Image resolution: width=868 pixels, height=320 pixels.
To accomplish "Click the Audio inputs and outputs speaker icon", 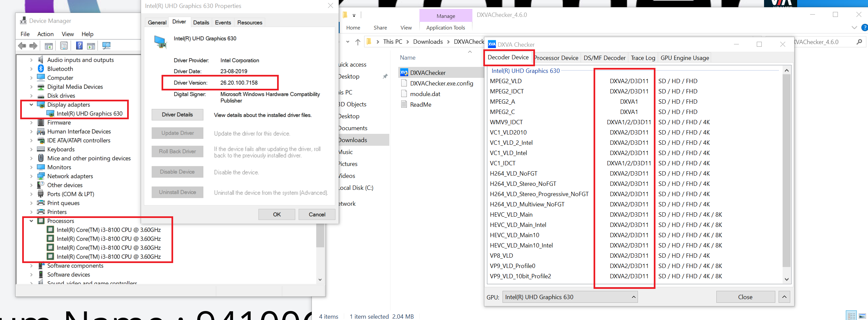I will [x=41, y=60].
